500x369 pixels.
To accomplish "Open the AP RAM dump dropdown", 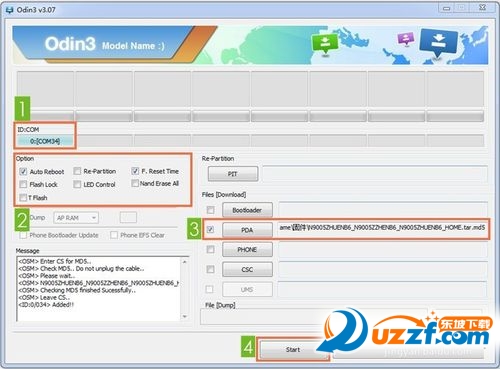I will tap(76, 218).
